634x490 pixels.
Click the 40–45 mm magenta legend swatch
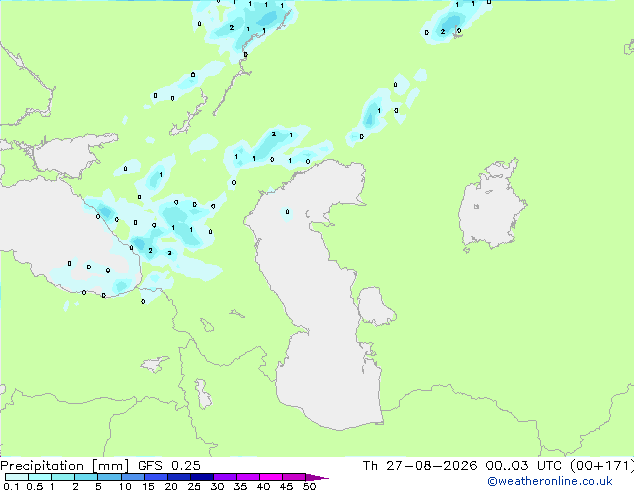click(x=271, y=477)
